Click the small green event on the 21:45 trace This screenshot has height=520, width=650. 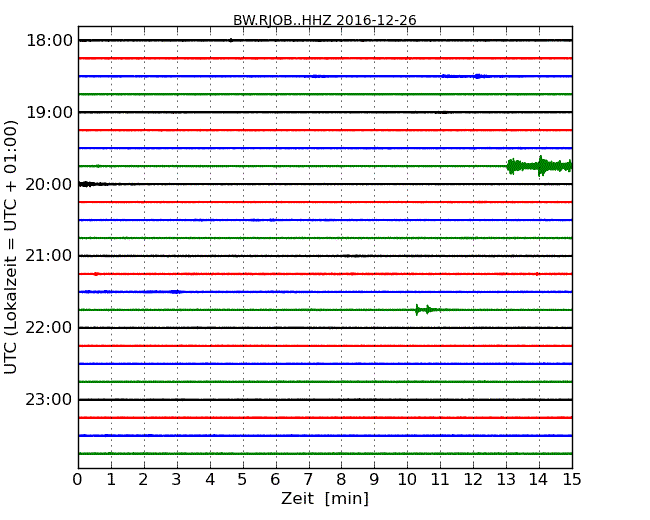[426, 310]
